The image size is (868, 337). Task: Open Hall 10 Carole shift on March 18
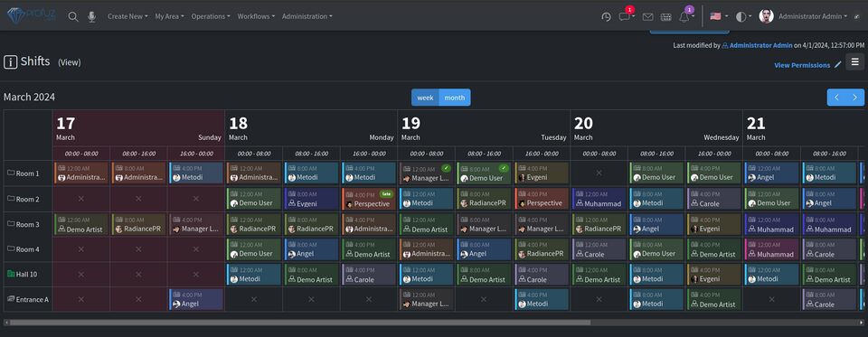(x=369, y=275)
